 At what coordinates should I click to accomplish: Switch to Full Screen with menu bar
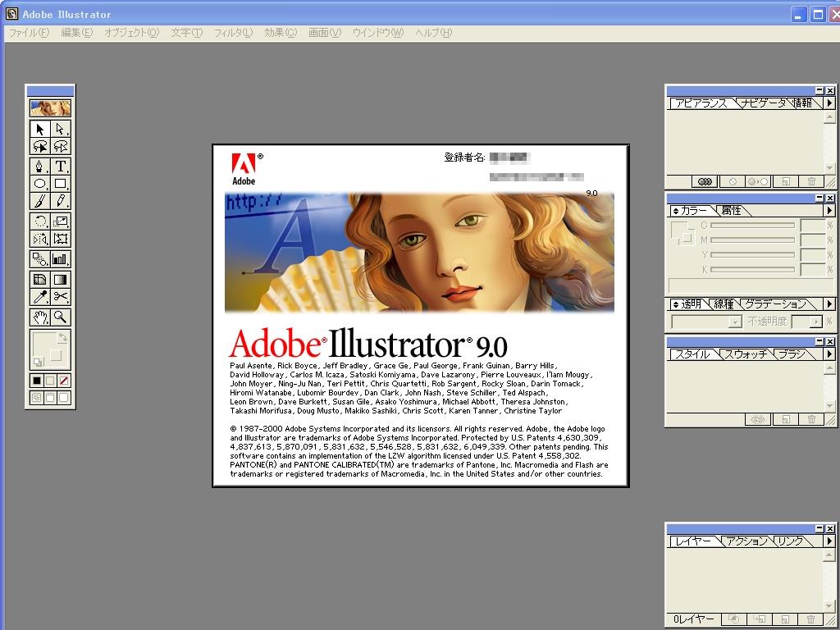tap(50, 398)
